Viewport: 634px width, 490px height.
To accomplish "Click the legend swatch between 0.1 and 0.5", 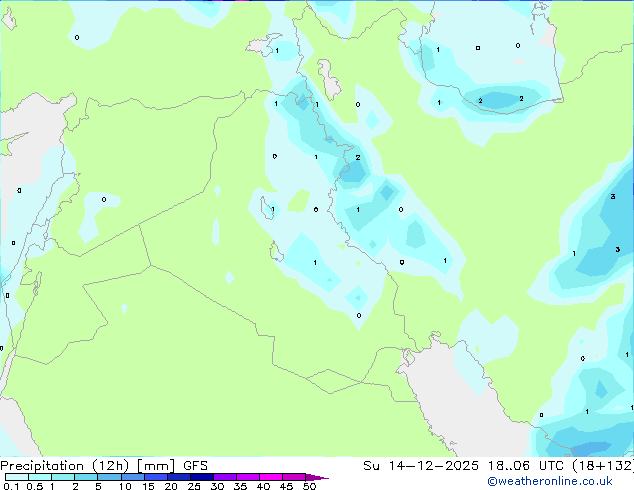I will 17,477.
